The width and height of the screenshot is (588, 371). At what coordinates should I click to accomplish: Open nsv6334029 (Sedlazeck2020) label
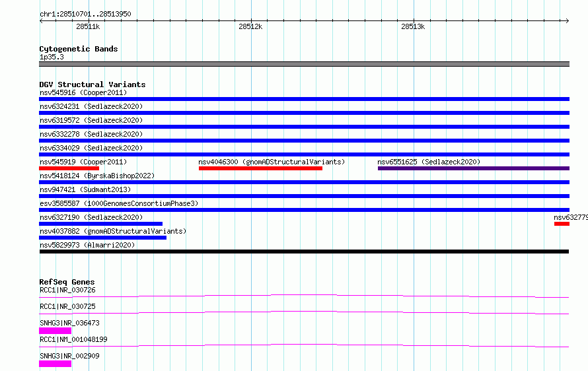coord(91,148)
